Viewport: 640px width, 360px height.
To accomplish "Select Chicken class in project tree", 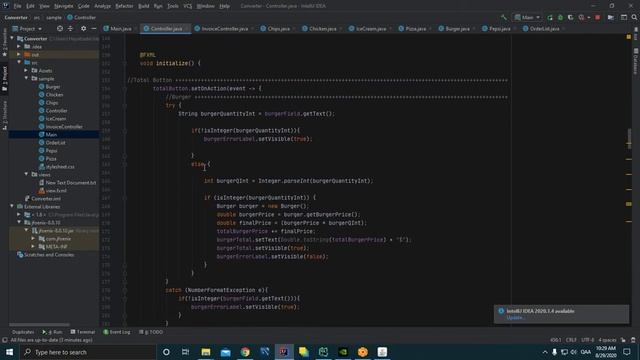I will 51,95.
